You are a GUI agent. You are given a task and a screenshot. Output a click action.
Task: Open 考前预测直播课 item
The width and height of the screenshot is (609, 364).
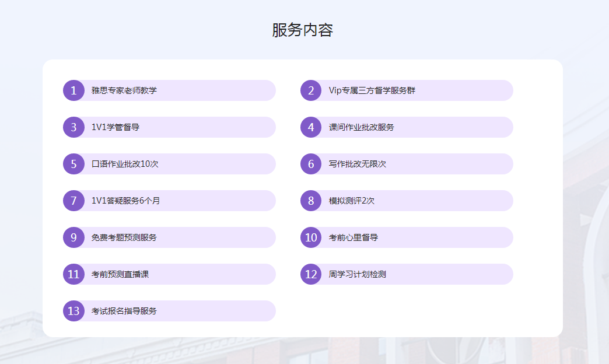click(120, 274)
